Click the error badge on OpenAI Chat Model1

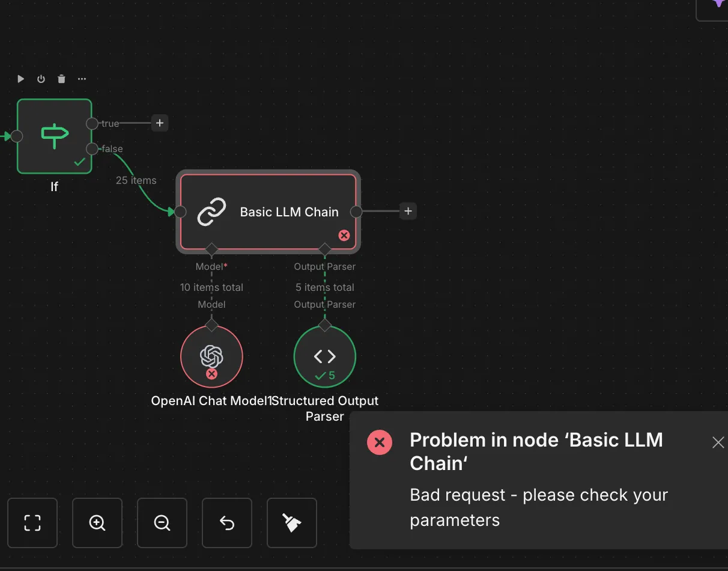point(211,374)
